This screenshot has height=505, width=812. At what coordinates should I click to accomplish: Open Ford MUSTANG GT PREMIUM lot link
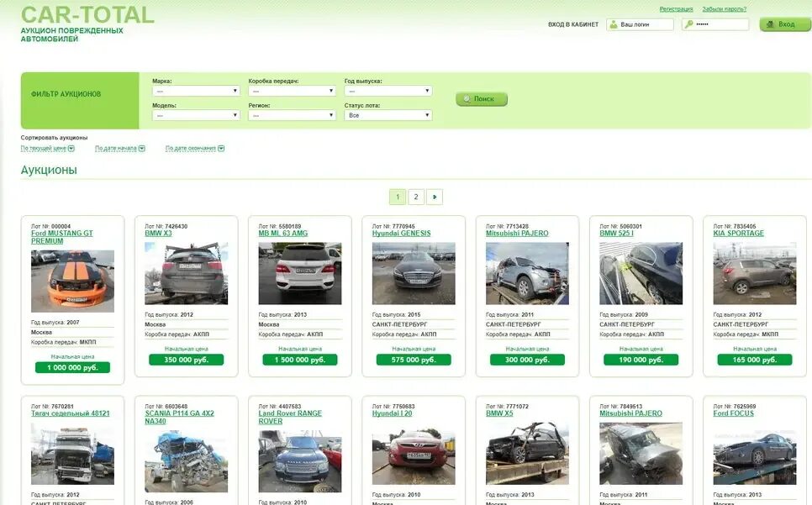[61, 237]
